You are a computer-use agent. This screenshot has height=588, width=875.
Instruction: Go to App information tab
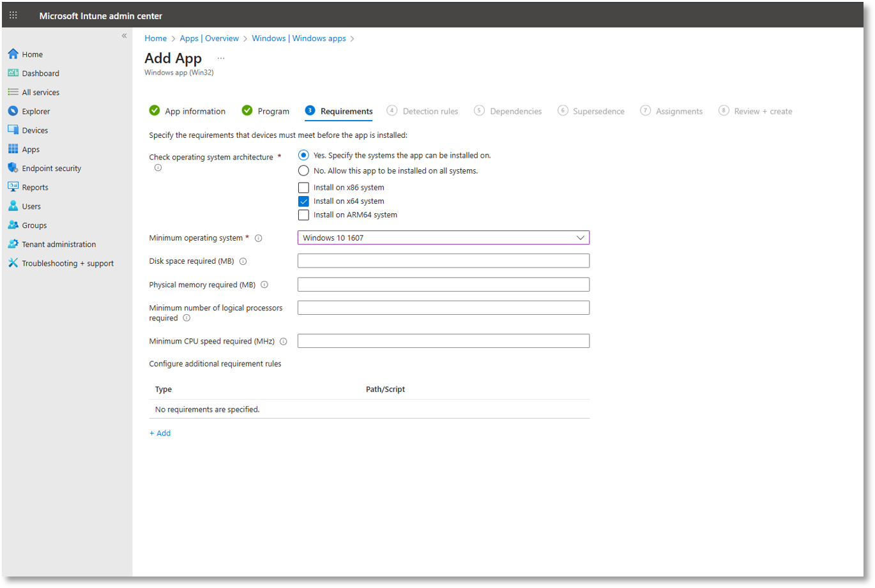(x=195, y=111)
